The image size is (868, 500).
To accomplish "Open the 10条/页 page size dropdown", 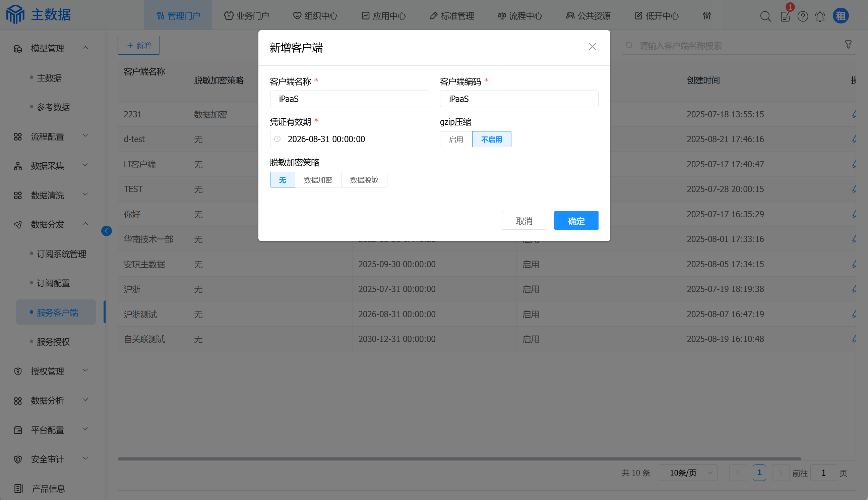I will pos(688,473).
